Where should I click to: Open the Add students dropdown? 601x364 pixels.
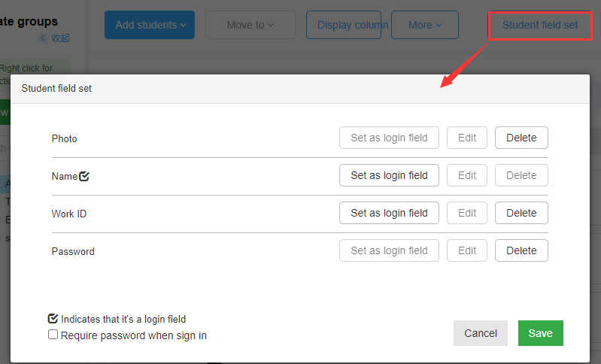click(150, 25)
